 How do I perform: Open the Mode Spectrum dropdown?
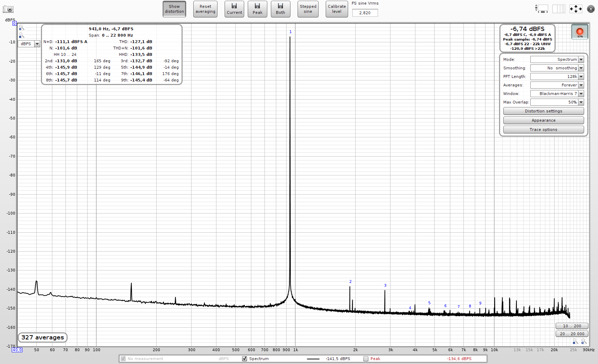pos(557,59)
